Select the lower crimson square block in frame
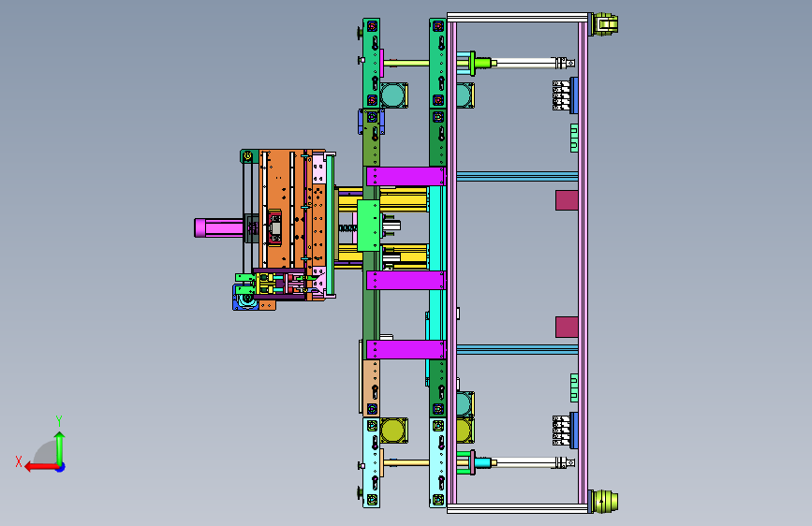The width and height of the screenshot is (812, 526). coord(567,328)
